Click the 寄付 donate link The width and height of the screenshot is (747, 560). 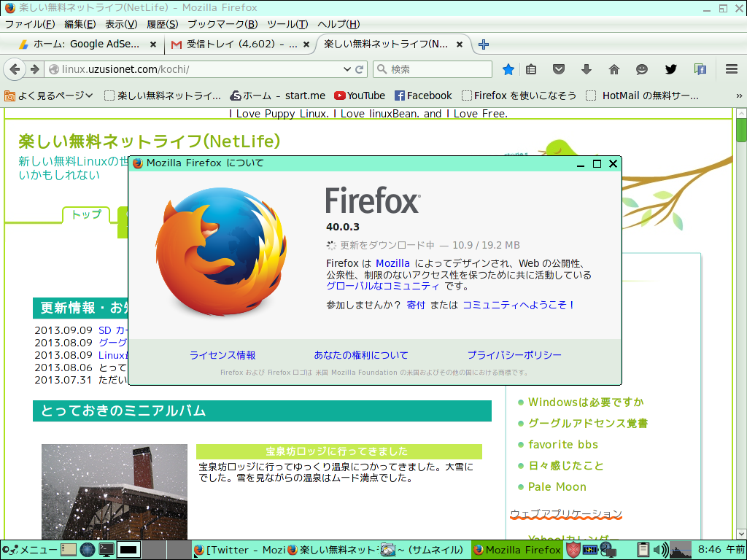click(416, 306)
